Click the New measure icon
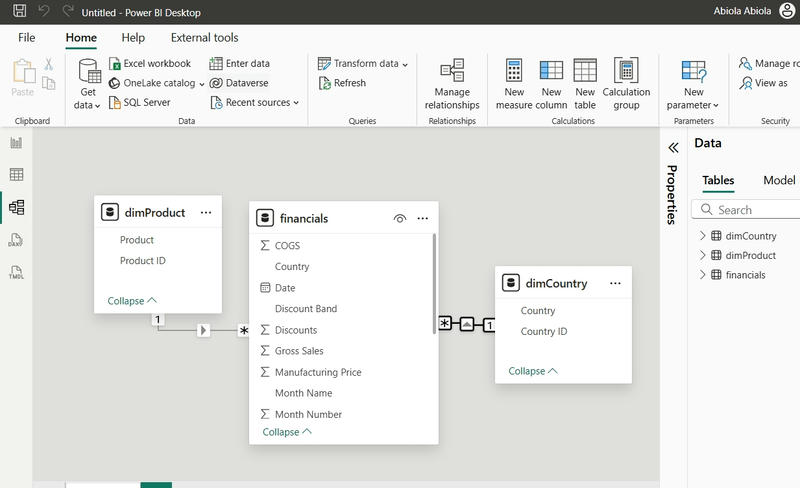This screenshot has width=800, height=488. click(514, 83)
